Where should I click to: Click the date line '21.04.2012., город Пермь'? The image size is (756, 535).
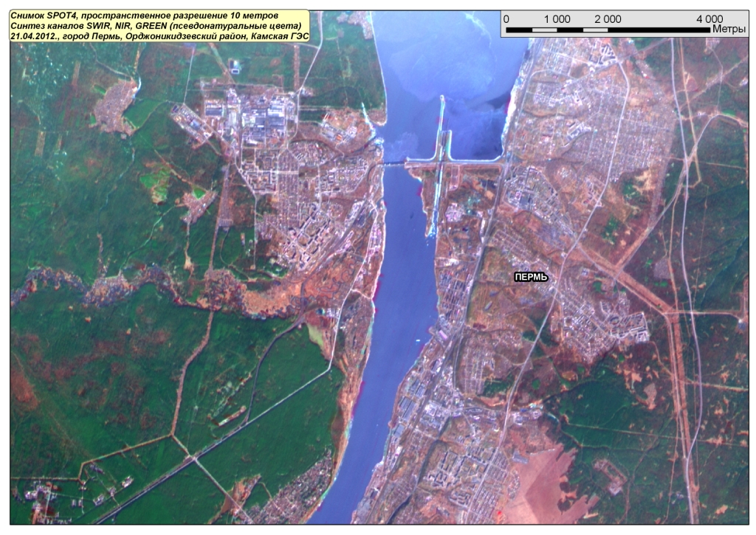[66, 36]
